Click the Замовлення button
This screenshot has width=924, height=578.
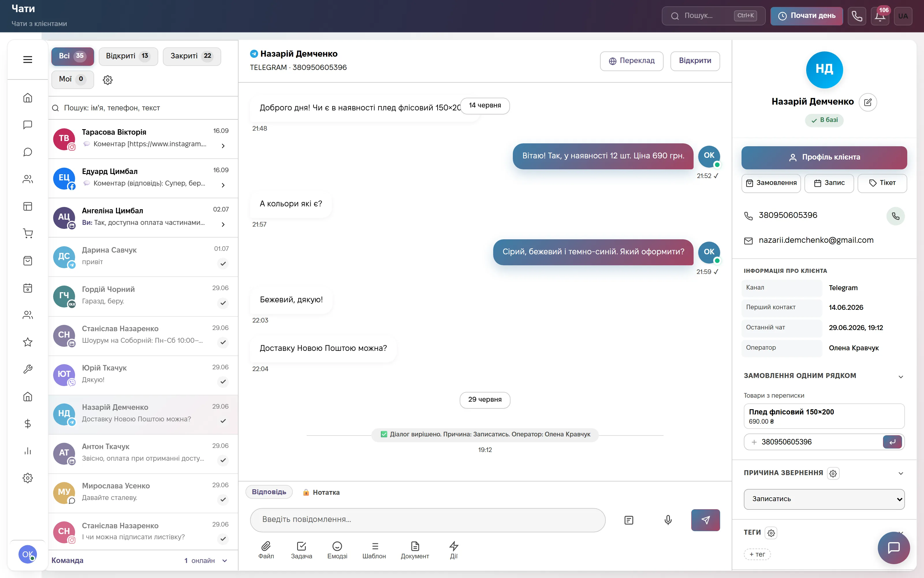coord(771,183)
